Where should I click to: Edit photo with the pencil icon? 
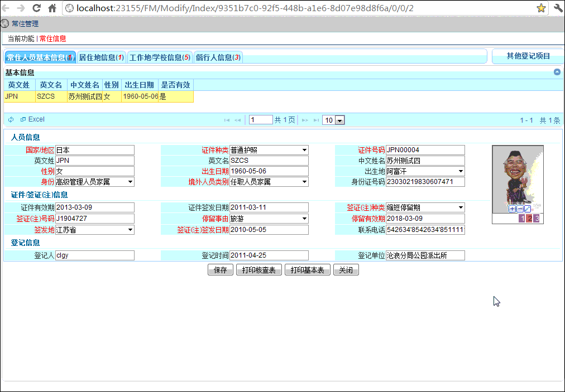[528, 209]
